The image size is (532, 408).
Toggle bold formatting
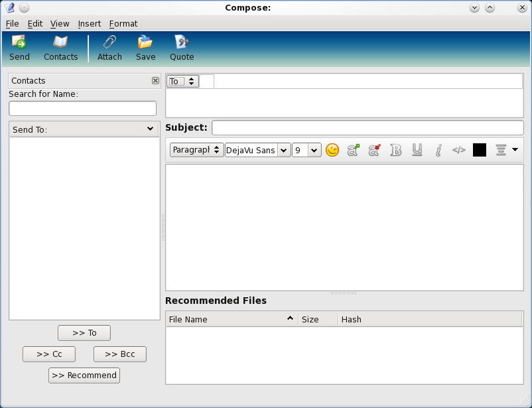tap(395, 150)
